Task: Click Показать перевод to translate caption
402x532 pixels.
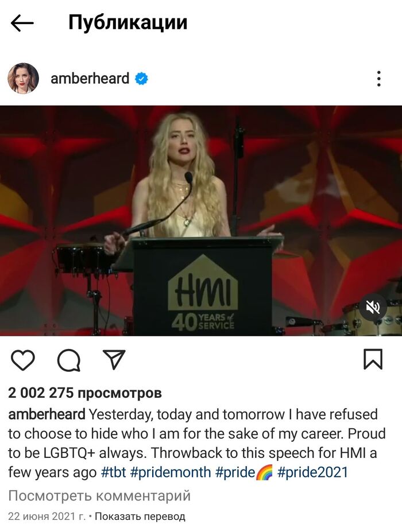Action: tap(140, 517)
